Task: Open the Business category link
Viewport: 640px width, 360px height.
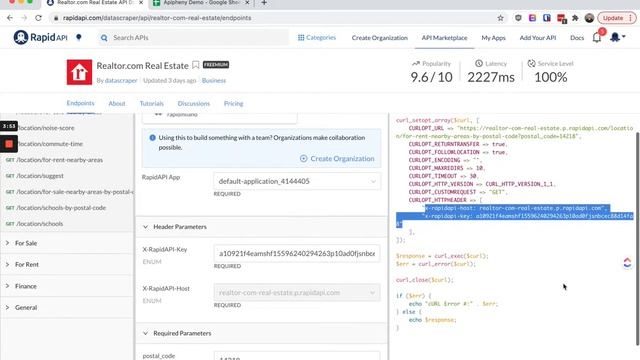Action: click(213, 80)
